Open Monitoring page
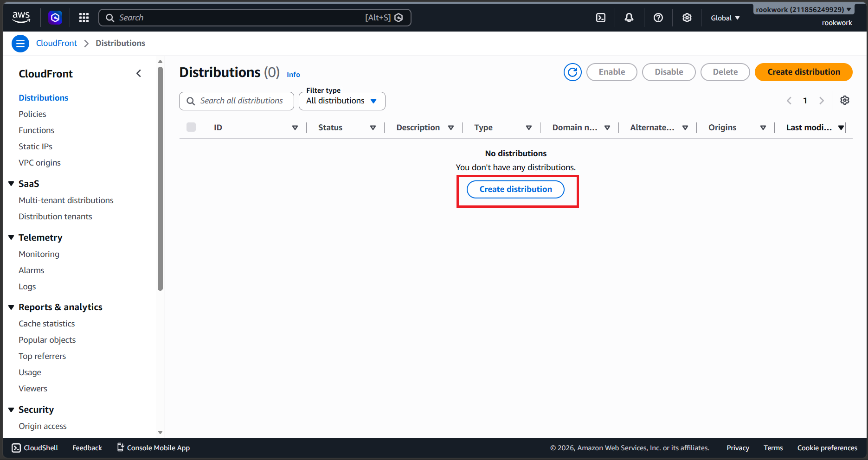868x460 pixels. (39, 254)
